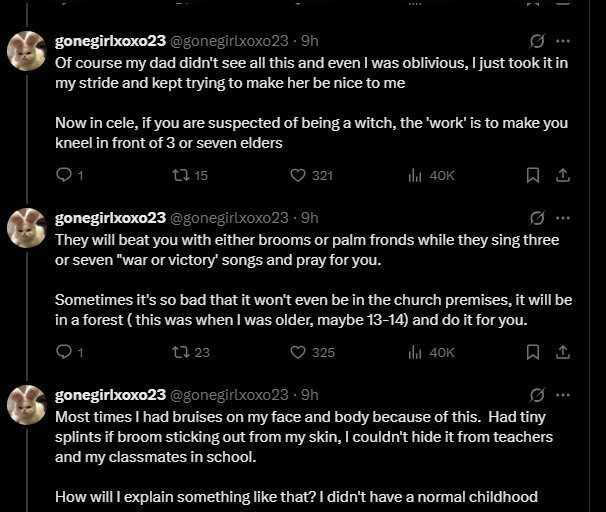Screen dimensions: 606x512
Task: Open Grok icon on first tweet
Action: (537, 41)
